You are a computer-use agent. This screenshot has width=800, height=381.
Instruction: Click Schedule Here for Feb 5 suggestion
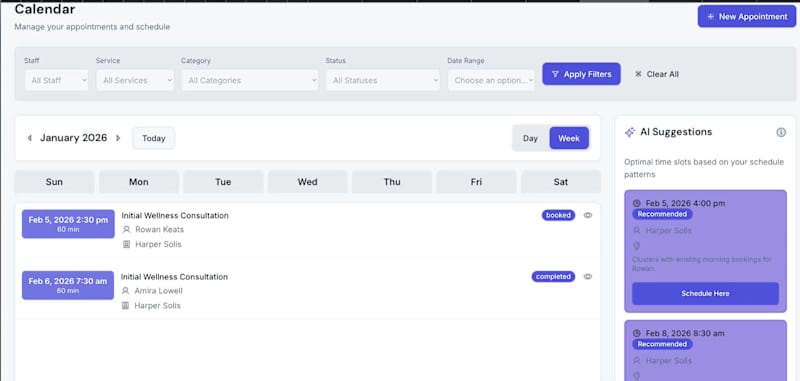click(x=705, y=294)
